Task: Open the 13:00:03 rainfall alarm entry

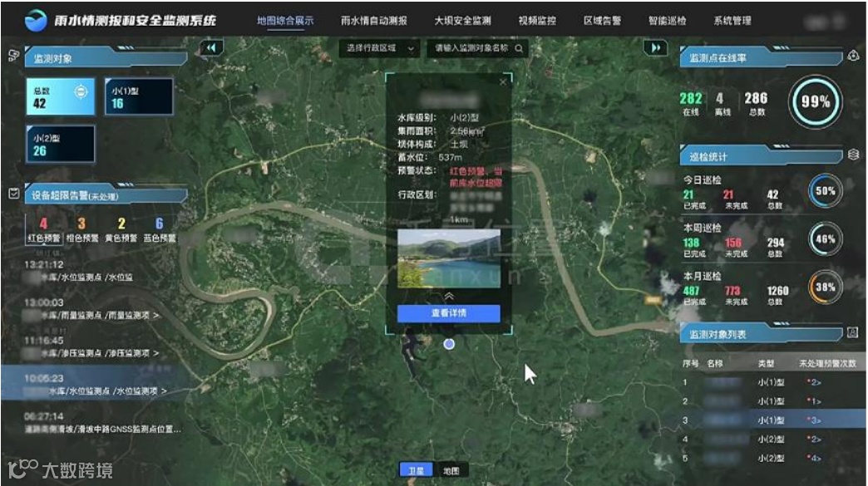Action: 94,309
